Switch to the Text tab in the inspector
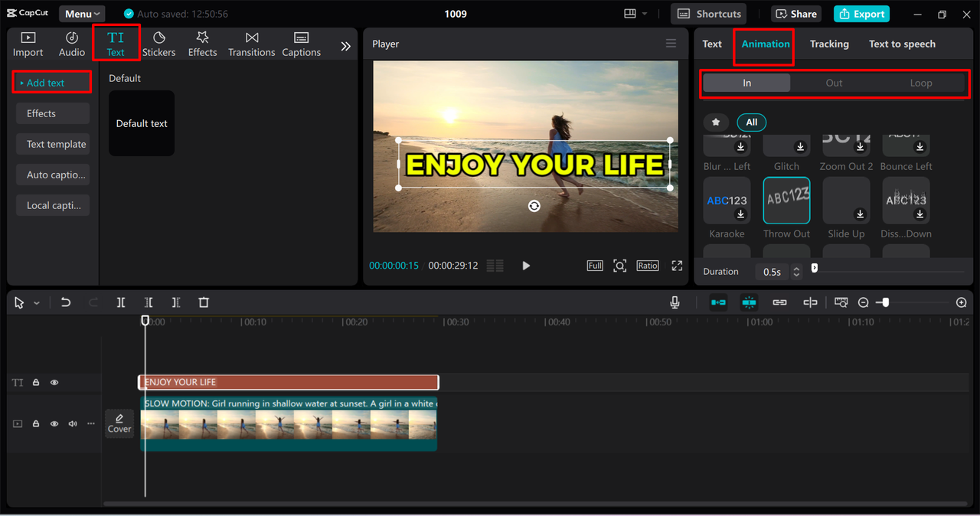This screenshot has width=980, height=516. 712,44
